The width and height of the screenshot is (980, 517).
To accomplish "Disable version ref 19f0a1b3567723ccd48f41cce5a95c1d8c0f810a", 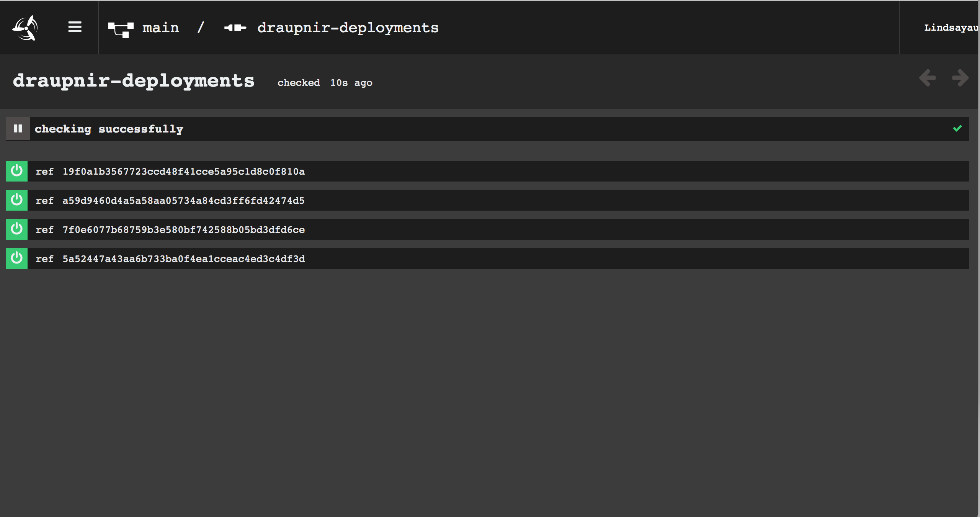I will pyautogui.click(x=17, y=171).
